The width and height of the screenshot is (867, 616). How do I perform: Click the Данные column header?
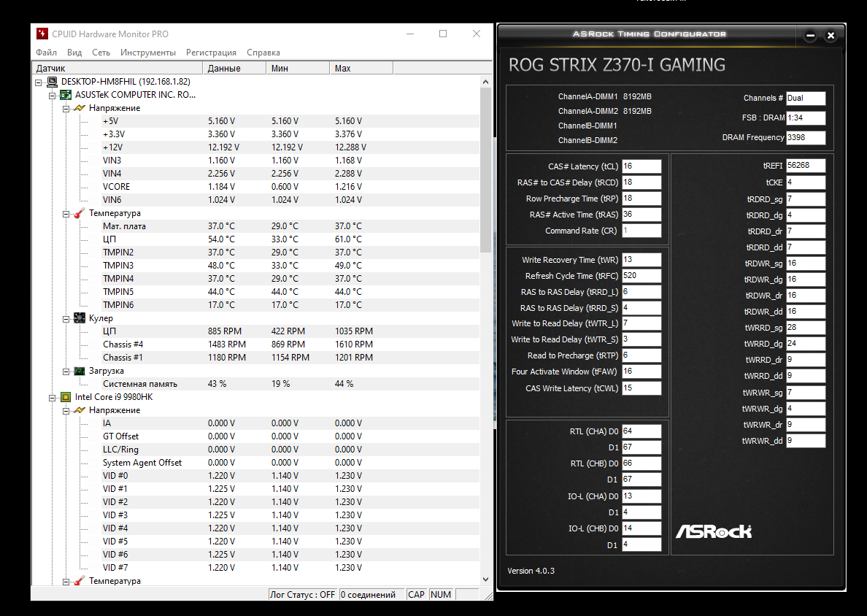click(234, 68)
